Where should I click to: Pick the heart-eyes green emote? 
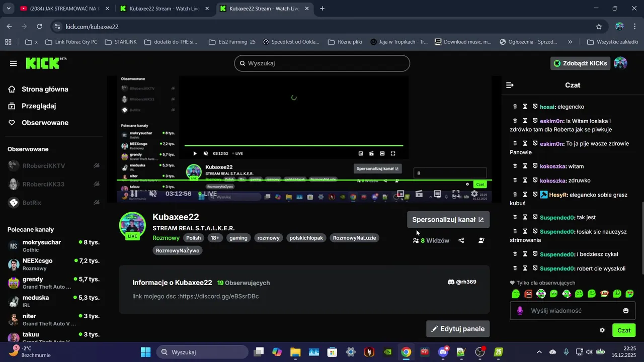point(629,294)
